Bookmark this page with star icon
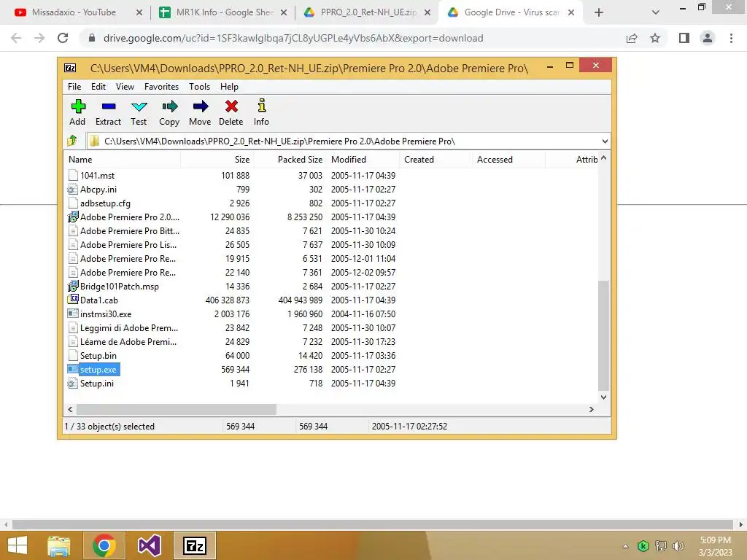The height and width of the screenshot is (560, 747). tap(655, 38)
